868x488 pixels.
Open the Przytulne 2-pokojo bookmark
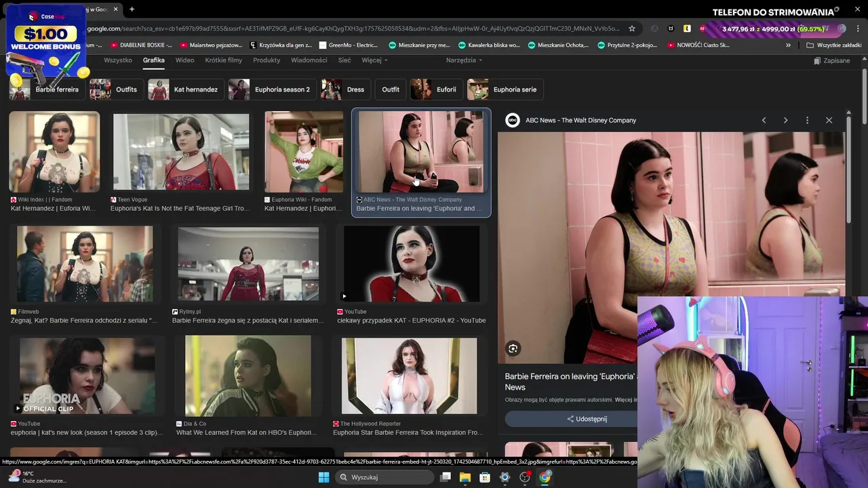click(x=627, y=45)
